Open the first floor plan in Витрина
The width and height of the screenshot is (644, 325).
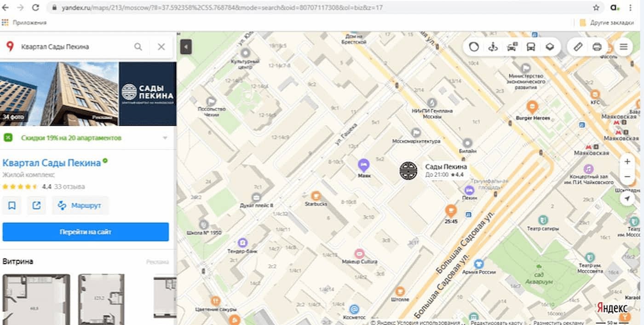click(x=36, y=299)
